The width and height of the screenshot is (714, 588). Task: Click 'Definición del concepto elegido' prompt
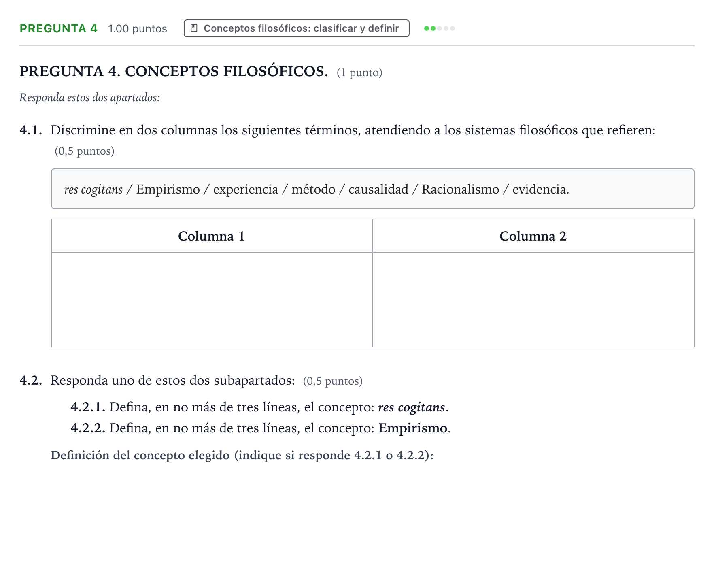tap(242, 455)
